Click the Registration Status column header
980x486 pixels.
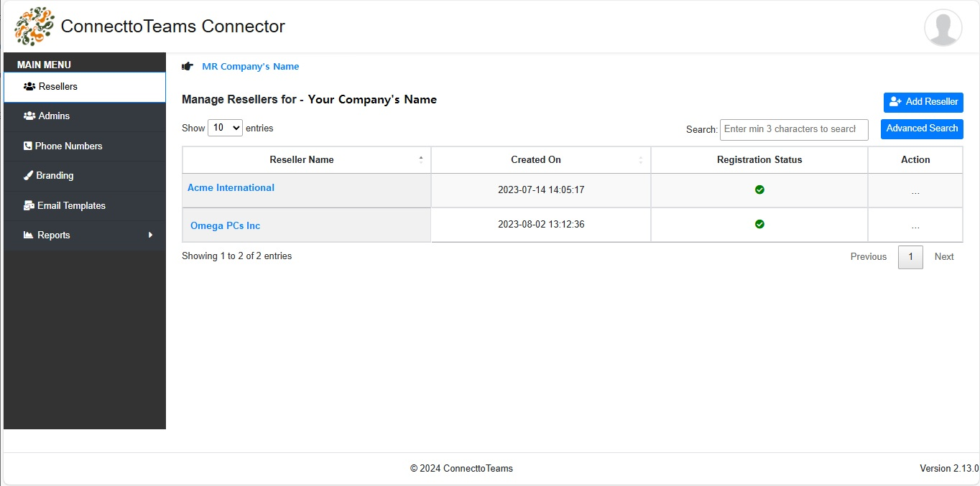pos(759,160)
